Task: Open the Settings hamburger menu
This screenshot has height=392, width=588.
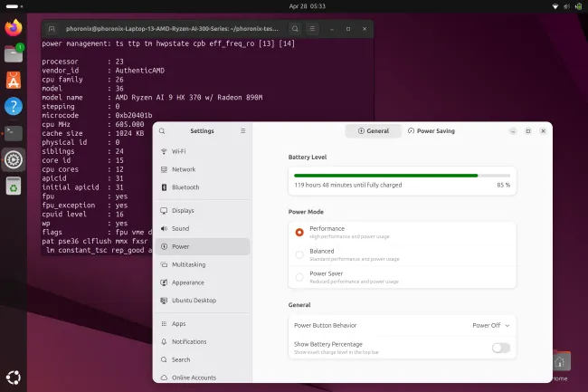Action: tap(242, 130)
